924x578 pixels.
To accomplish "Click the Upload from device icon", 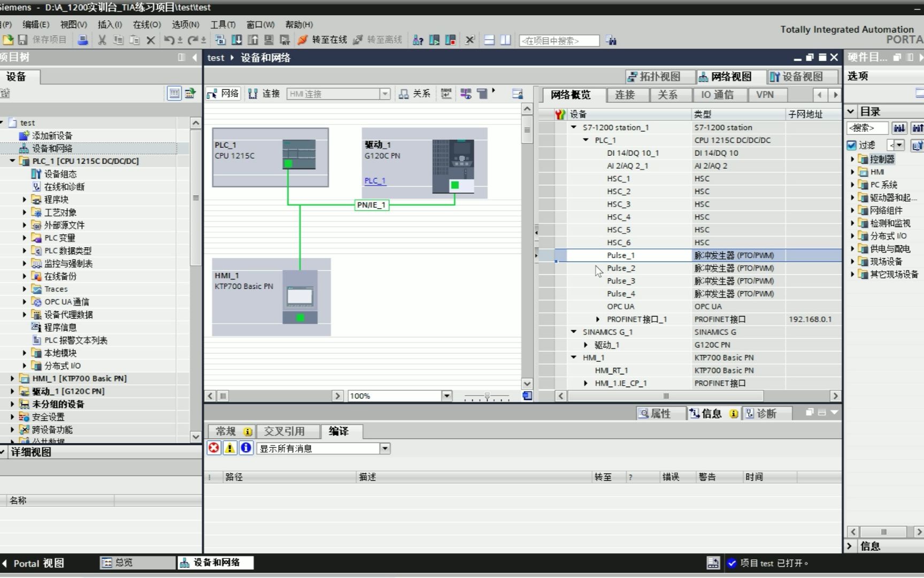I will point(252,40).
